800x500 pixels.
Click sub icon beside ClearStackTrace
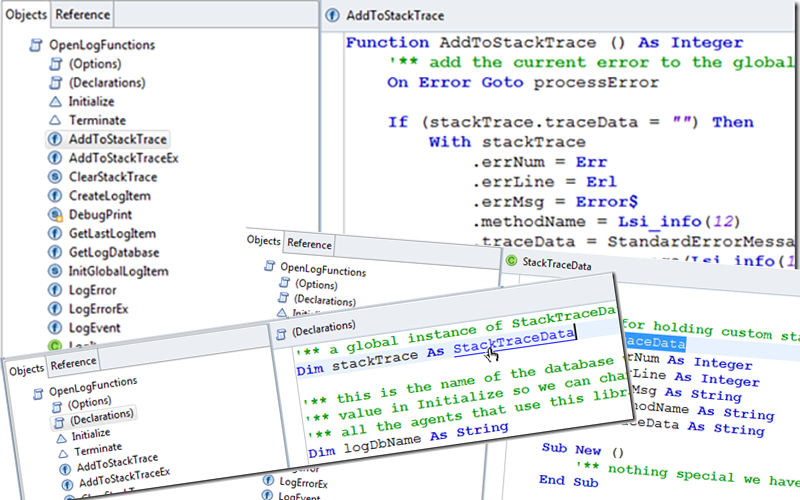[55, 177]
